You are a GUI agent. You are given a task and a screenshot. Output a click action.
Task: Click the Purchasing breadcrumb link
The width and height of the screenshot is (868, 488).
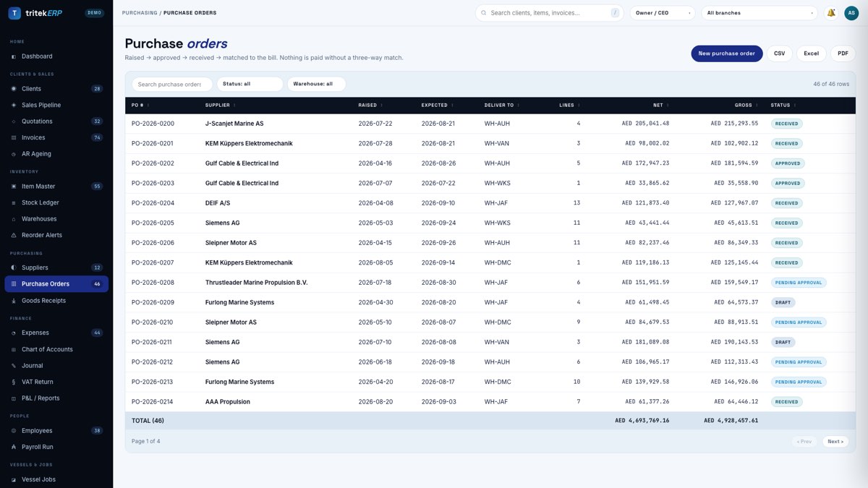pyautogui.click(x=140, y=13)
